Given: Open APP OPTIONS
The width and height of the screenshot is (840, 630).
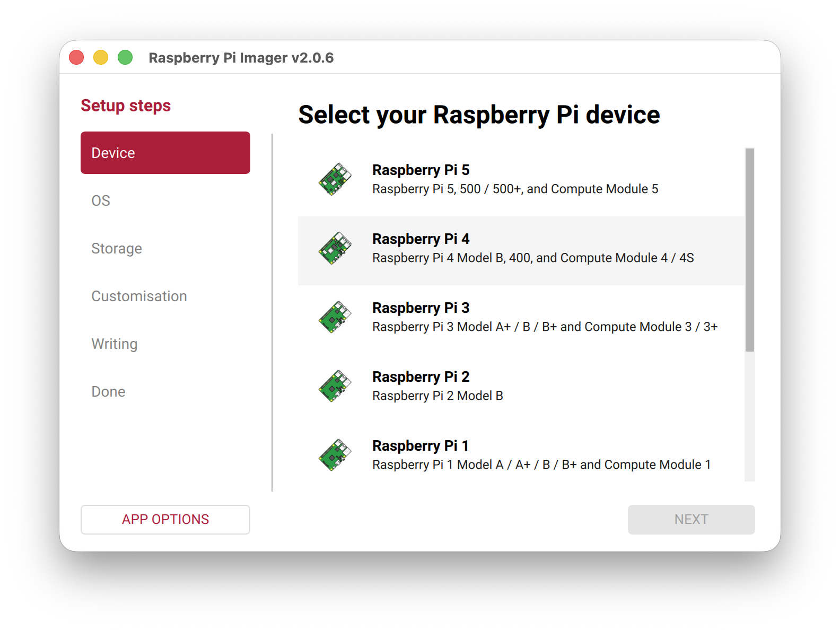Looking at the screenshot, I should pos(165,519).
